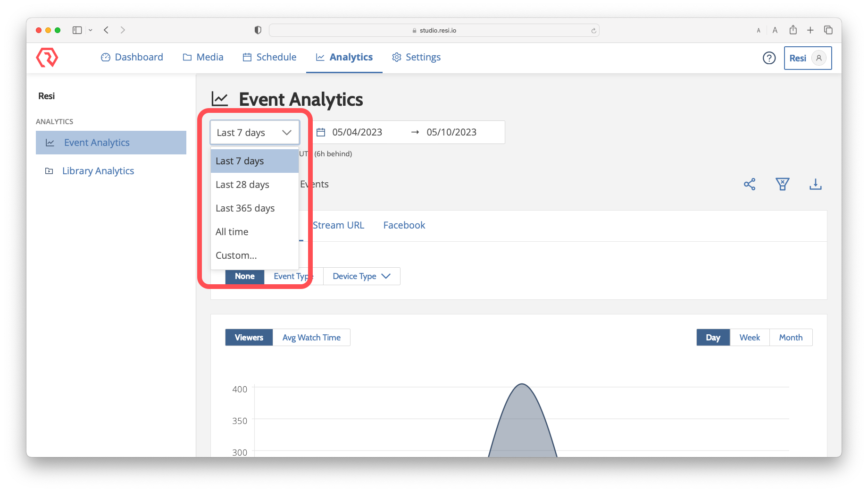This screenshot has height=492, width=868.
Task: Open the filter funnel icon
Action: tap(782, 184)
